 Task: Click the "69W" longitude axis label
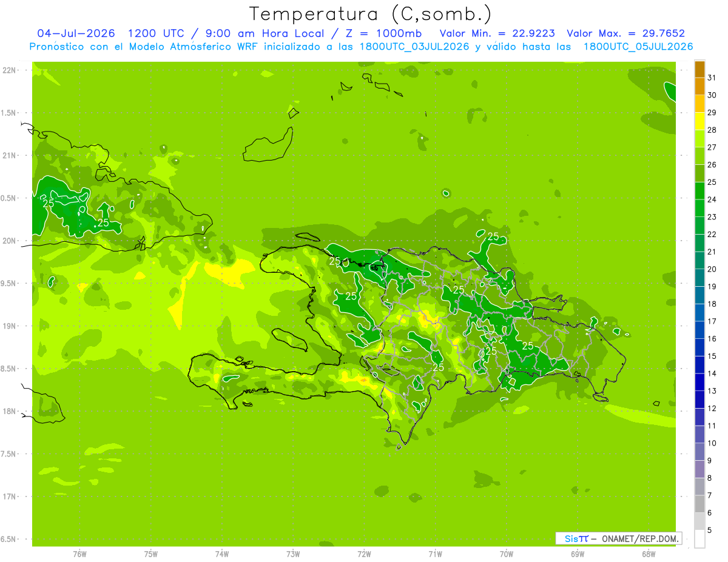click(578, 554)
